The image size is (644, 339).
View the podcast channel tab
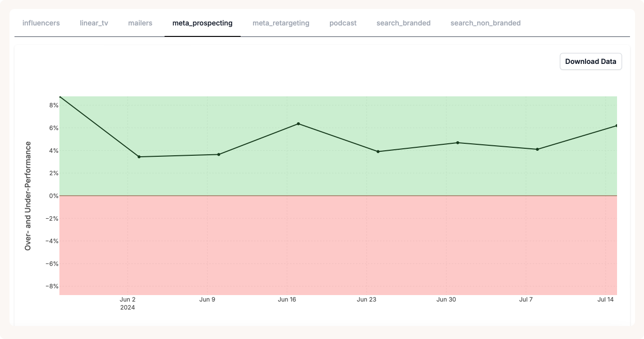pyautogui.click(x=343, y=23)
